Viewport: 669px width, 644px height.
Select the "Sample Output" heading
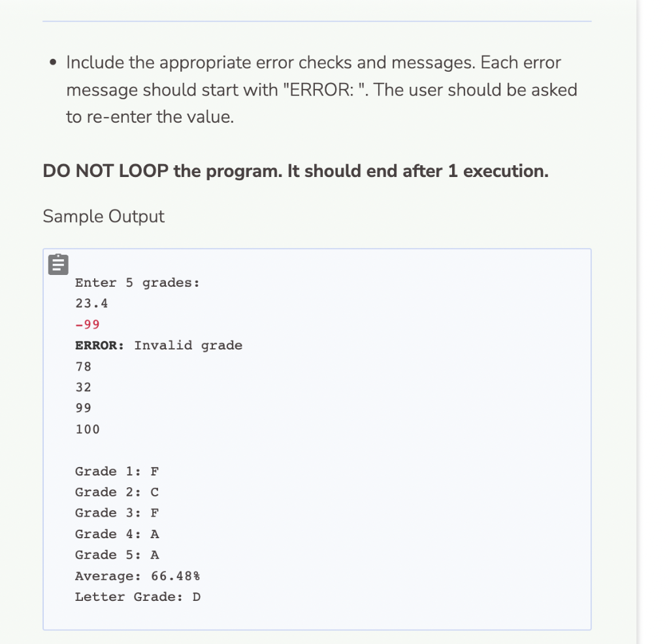pyautogui.click(x=102, y=216)
